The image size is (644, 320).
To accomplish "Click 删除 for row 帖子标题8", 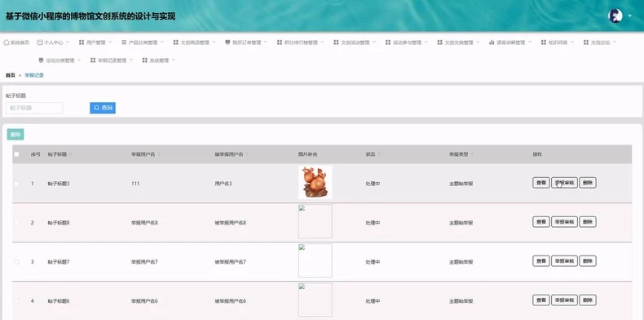I will pos(588,222).
